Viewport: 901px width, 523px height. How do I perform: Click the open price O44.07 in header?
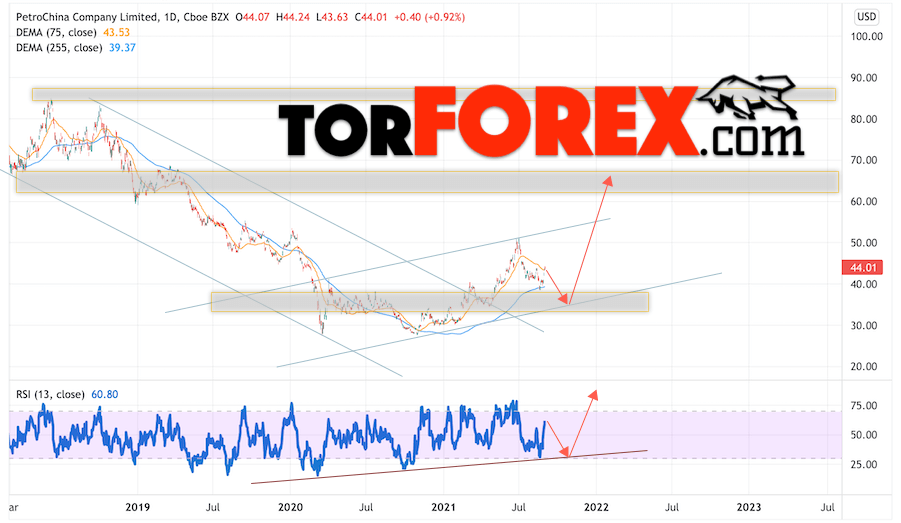252,17
